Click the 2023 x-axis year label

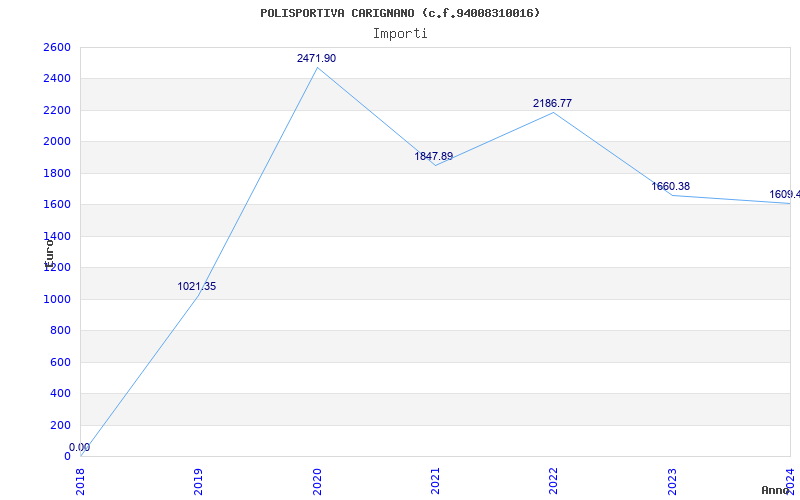click(672, 482)
